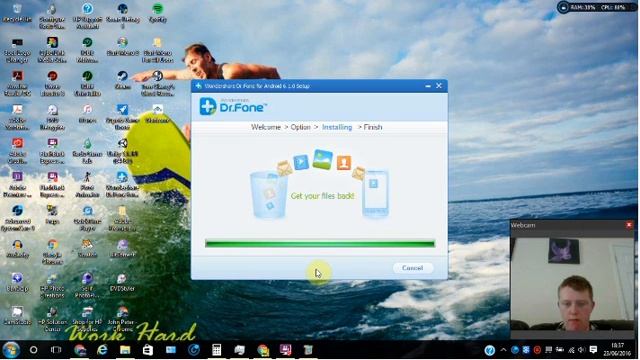This screenshot has width=640, height=360.
Task: Select the Welcome step in setup breadcrumb
Action: 266,127
